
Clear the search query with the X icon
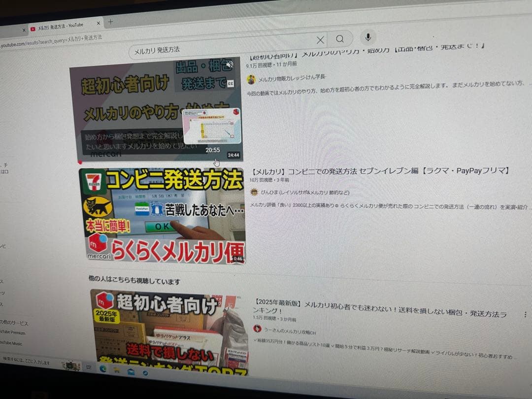(x=320, y=39)
